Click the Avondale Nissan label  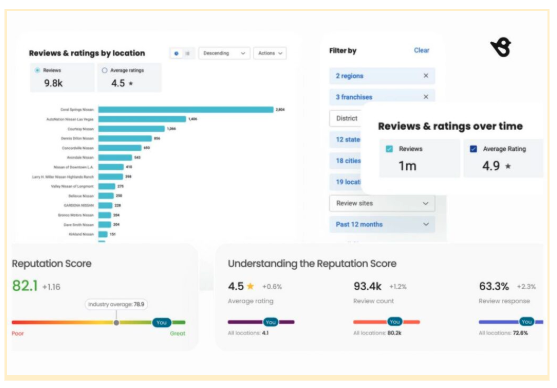click(x=80, y=157)
